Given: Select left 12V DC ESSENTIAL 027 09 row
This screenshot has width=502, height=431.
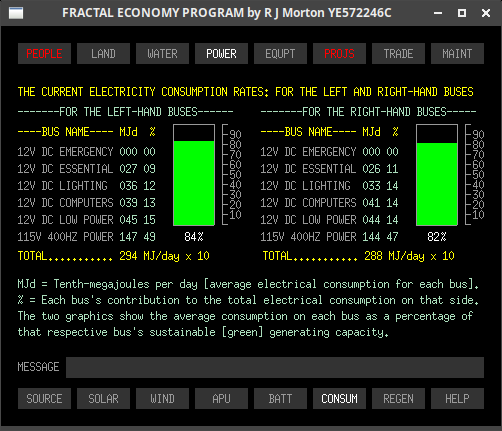Looking at the screenshot, I should click(87, 169).
